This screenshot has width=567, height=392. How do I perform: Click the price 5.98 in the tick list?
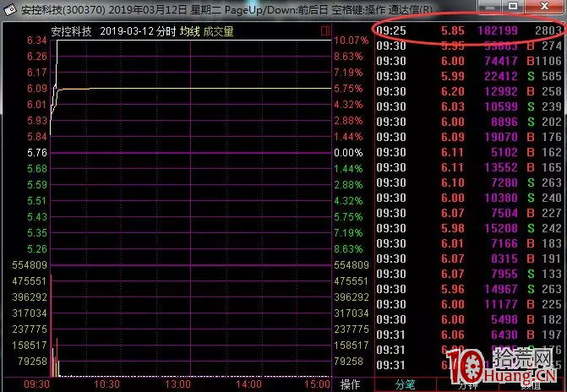tap(453, 228)
